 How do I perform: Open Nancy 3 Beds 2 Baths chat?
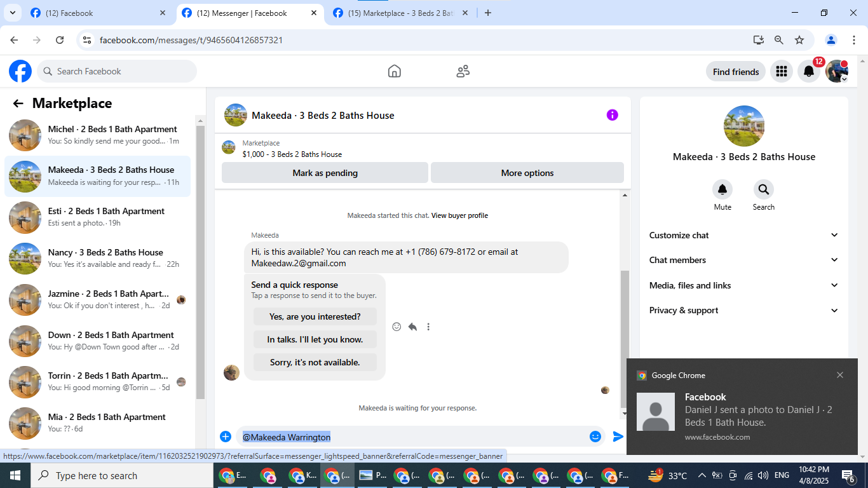point(98,259)
